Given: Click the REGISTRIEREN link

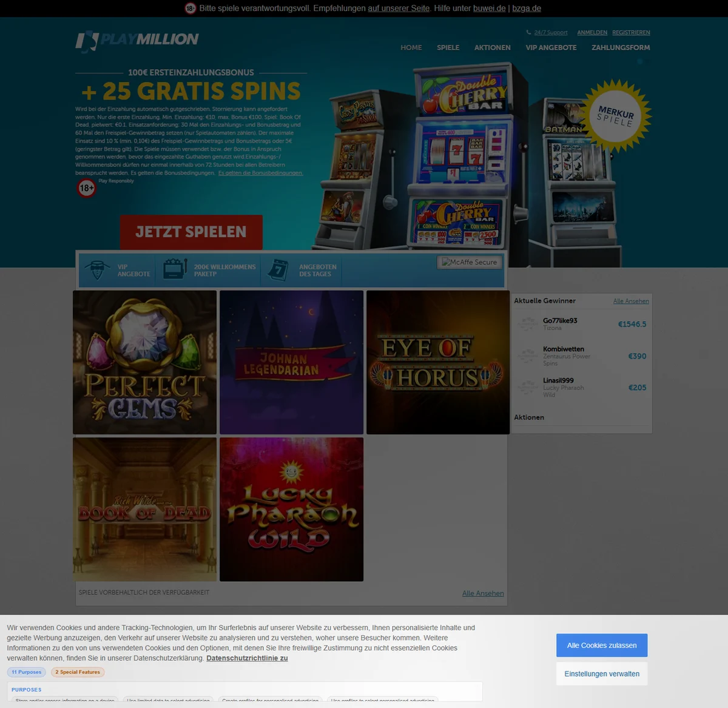Looking at the screenshot, I should pyautogui.click(x=631, y=33).
